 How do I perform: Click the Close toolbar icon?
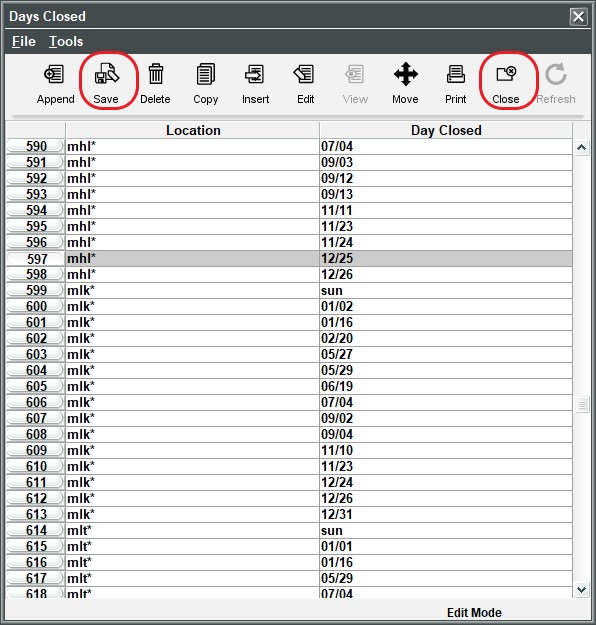point(506,74)
